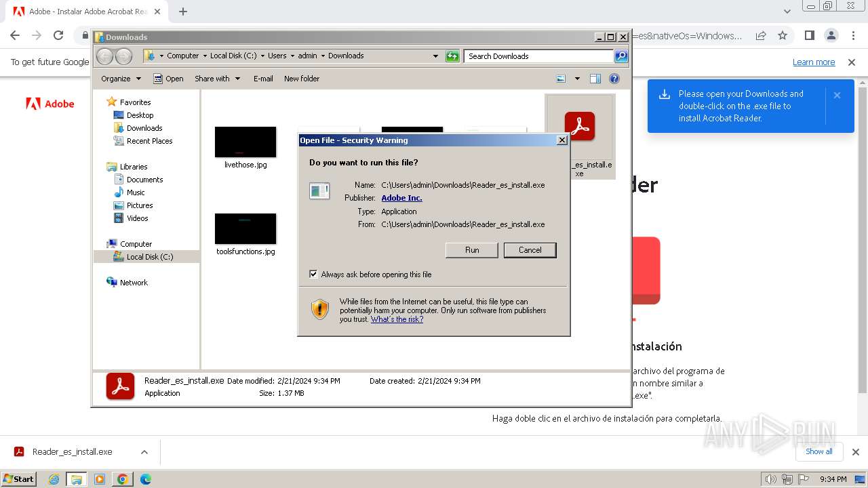Expand the address bar history dropdown
Image resolution: width=868 pixels, height=488 pixels.
[x=435, y=56]
